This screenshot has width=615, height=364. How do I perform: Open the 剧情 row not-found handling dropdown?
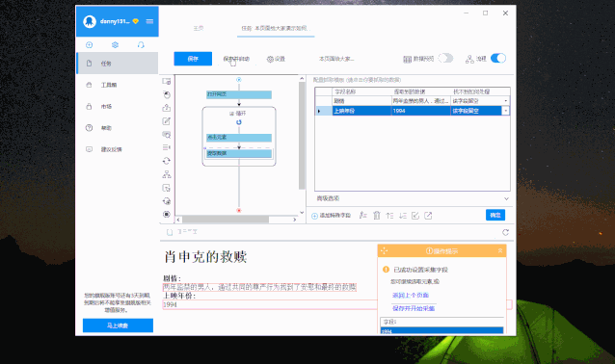point(505,101)
